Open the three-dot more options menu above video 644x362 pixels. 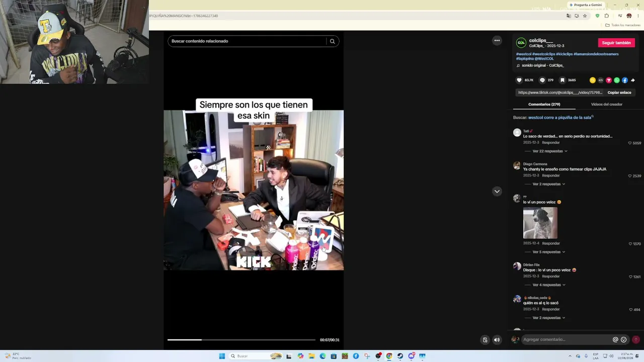point(497,41)
